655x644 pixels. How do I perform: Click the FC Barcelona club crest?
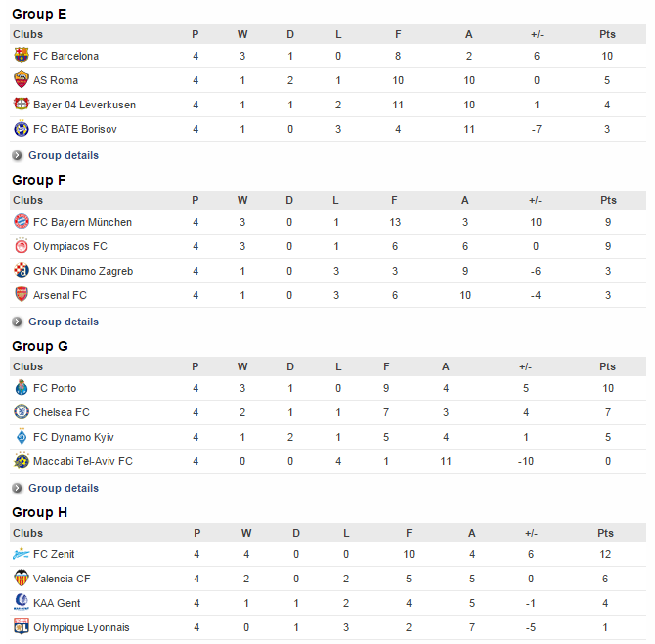[x=22, y=55]
